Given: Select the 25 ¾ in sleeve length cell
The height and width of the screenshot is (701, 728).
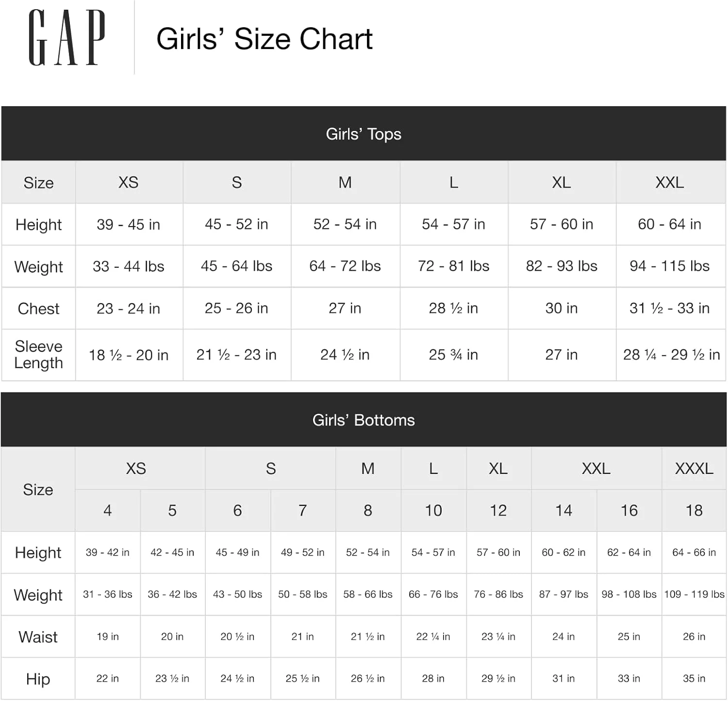Looking at the screenshot, I should click(453, 355).
